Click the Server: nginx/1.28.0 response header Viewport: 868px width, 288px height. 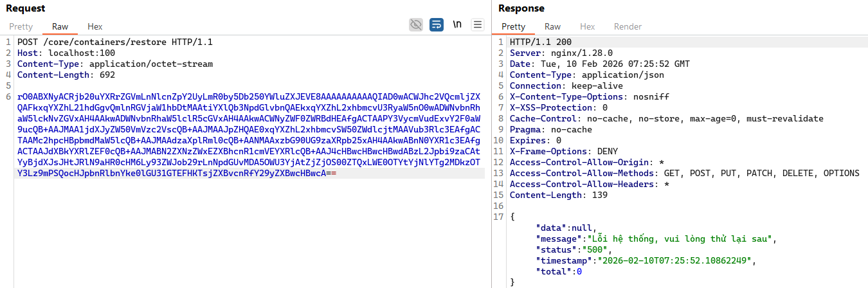561,53
